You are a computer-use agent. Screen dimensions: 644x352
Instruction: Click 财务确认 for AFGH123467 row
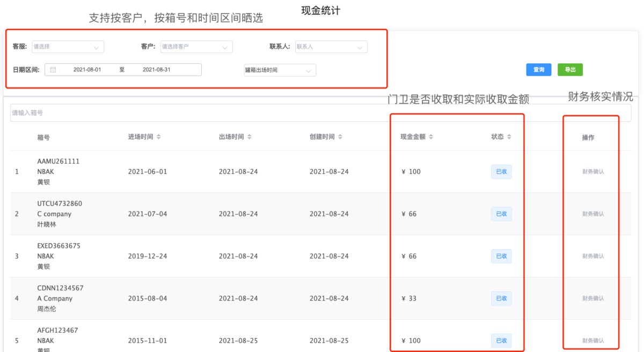tap(593, 341)
